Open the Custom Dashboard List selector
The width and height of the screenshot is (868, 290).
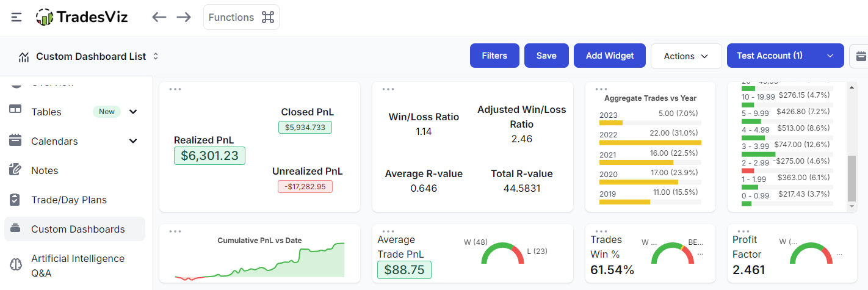(x=97, y=56)
